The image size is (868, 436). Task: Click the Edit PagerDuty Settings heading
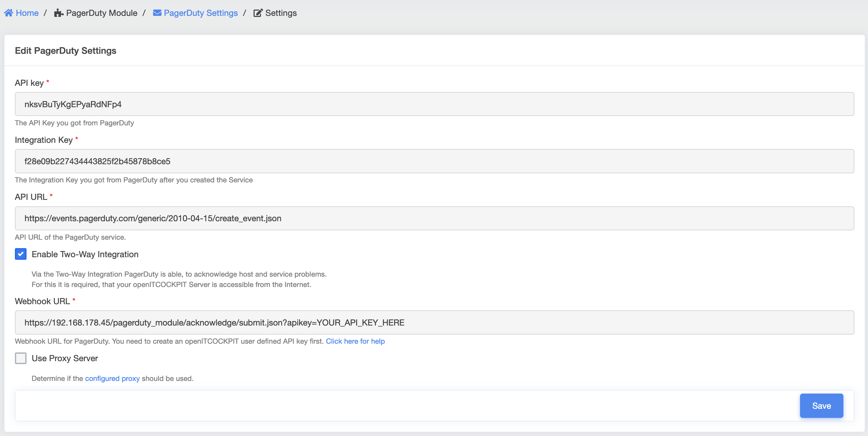pos(66,51)
